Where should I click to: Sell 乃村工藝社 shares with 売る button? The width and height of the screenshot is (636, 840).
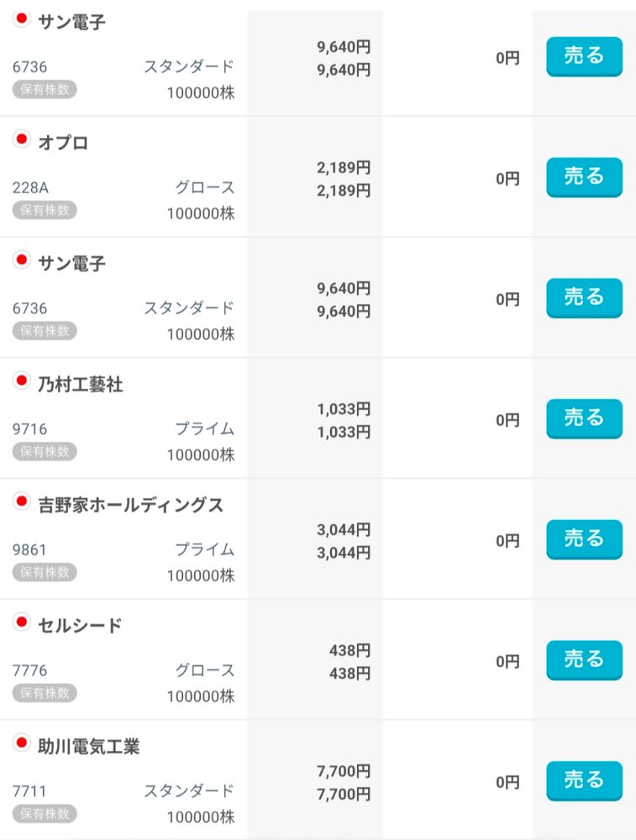pos(584,418)
